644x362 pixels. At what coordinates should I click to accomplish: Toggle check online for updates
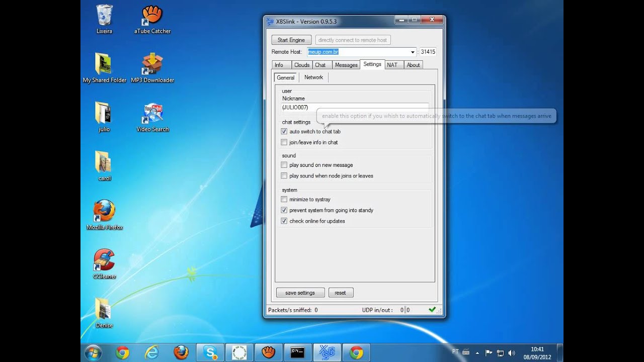point(284,221)
